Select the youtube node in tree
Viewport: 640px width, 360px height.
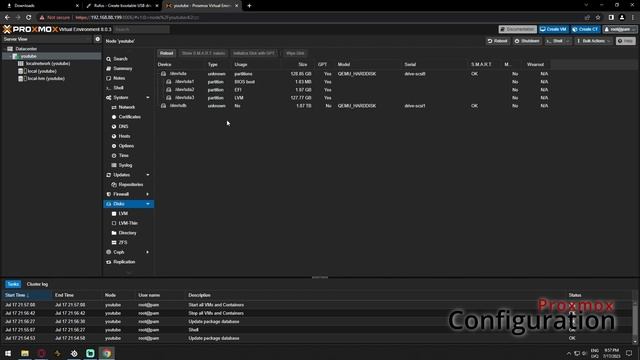point(29,56)
